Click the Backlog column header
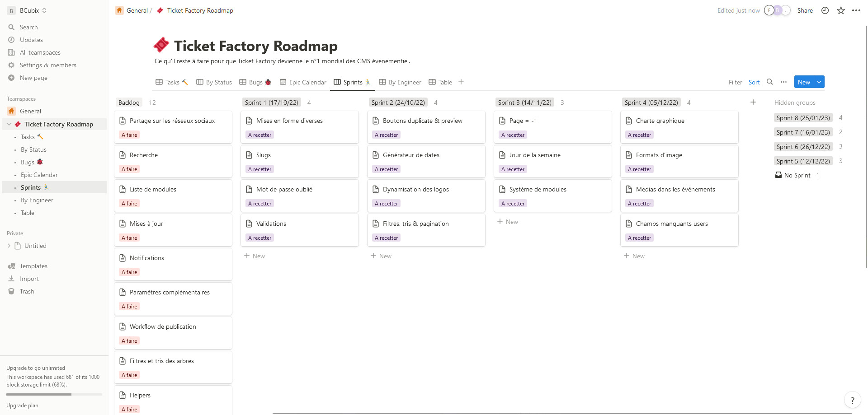The height and width of the screenshot is (415, 868). [129, 103]
